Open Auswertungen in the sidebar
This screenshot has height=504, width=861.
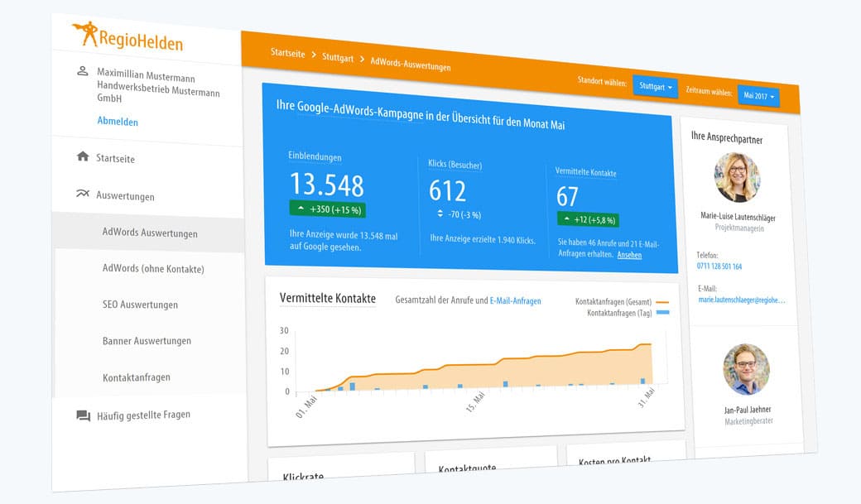pos(125,196)
